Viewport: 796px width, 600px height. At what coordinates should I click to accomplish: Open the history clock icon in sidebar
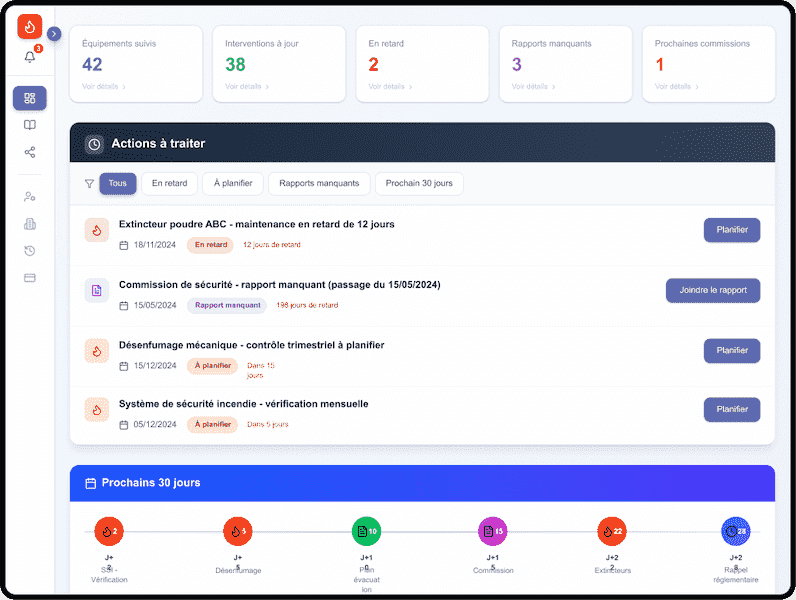[x=30, y=251]
